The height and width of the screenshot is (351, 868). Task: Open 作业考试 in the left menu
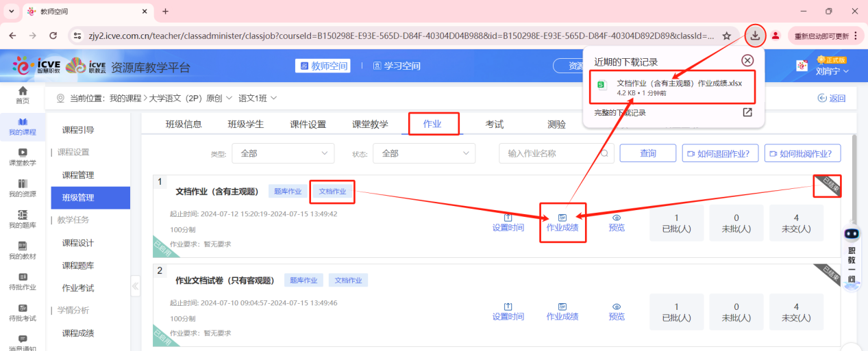tap(78, 288)
